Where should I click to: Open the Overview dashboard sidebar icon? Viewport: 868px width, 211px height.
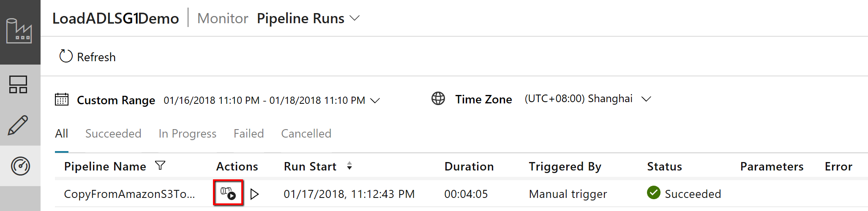coord(18,84)
